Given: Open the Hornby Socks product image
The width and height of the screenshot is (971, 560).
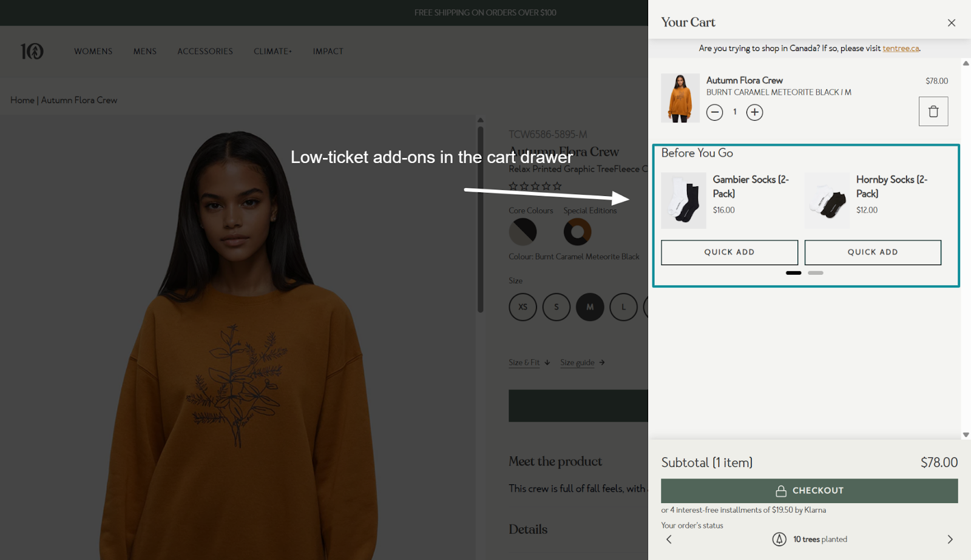Looking at the screenshot, I should pos(827,201).
